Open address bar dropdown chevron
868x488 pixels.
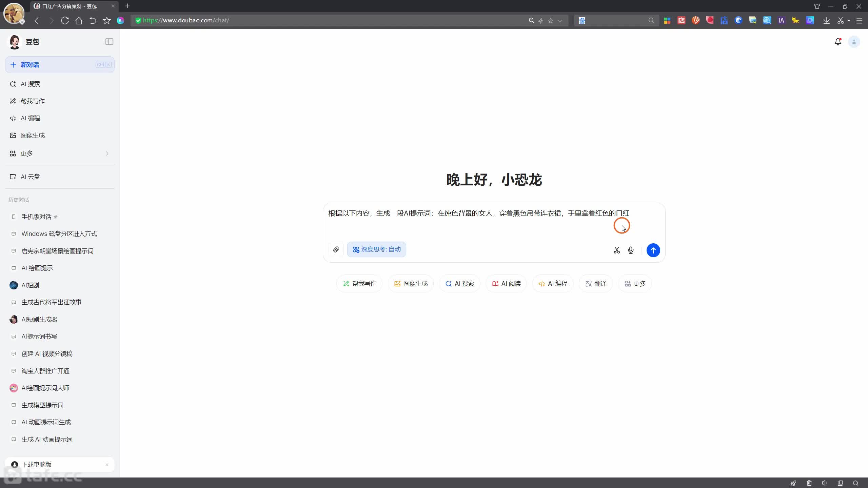(x=560, y=20)
